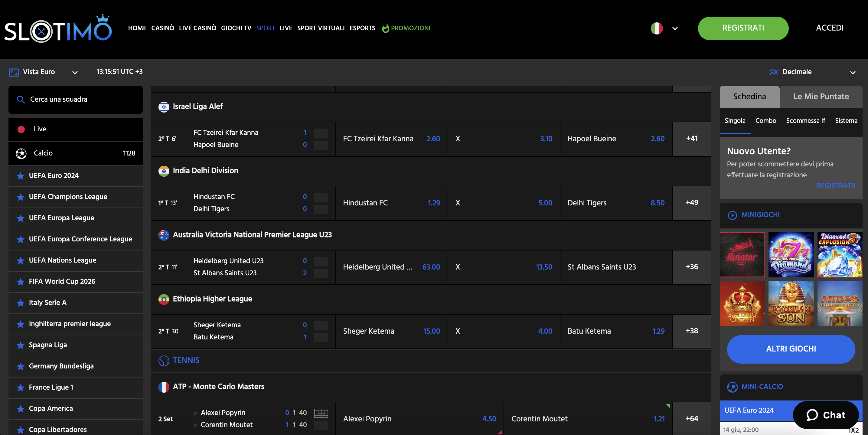
Task: Expand markets +38 for Sheger Ketema match
Action: (x=692, y=331)
